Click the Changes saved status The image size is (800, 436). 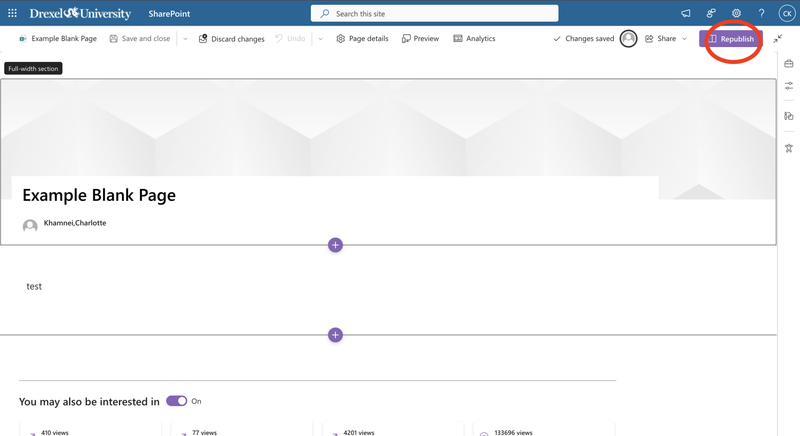tap(584, 39)
